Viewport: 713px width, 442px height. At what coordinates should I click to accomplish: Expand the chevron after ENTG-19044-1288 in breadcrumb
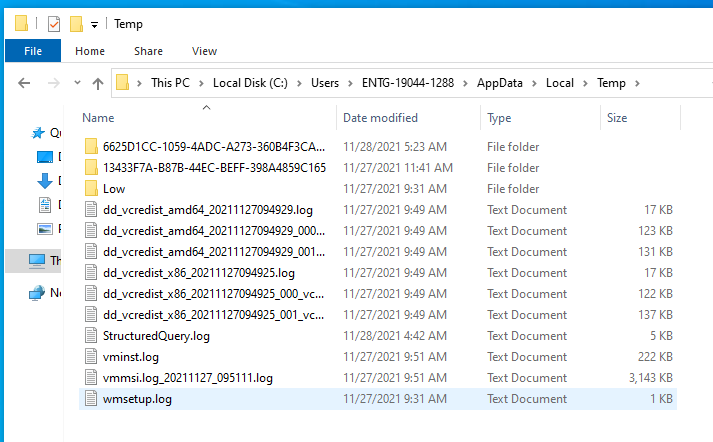(465, 83)
